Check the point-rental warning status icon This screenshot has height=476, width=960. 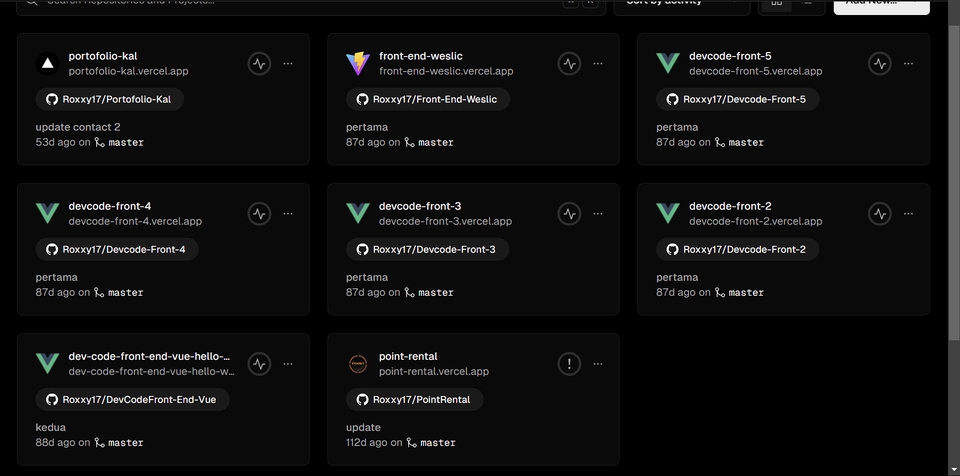(569, 363)
